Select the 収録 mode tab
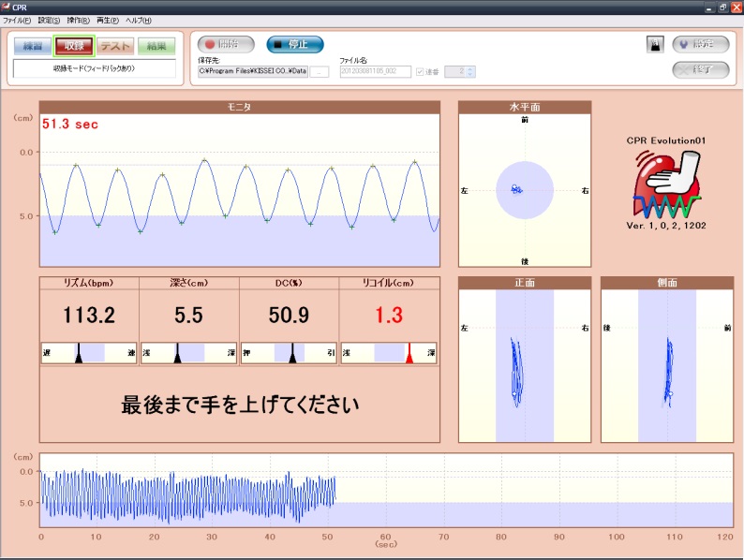744x560 pixels. (x=73, y=45)
